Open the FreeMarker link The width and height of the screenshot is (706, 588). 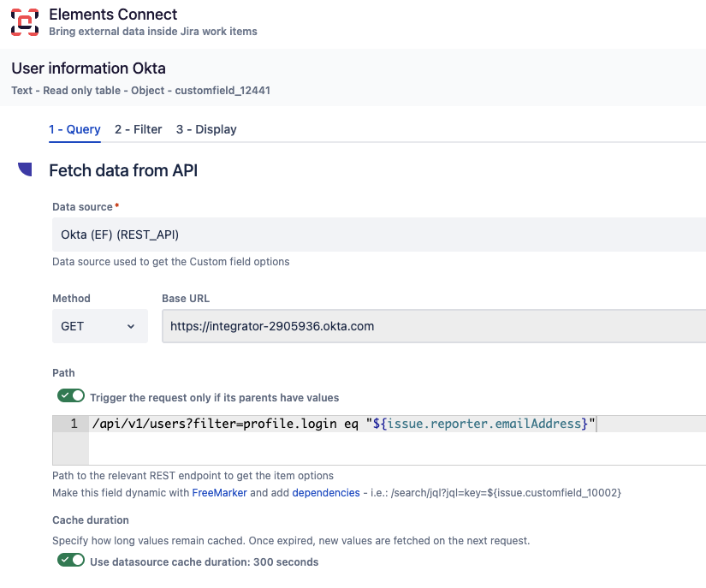219,492
